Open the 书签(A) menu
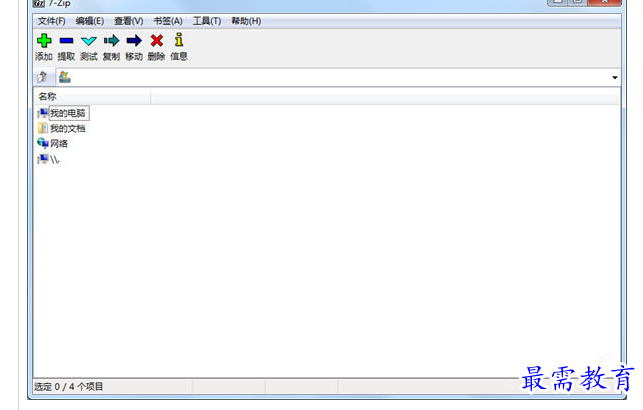 coord(168,21)
